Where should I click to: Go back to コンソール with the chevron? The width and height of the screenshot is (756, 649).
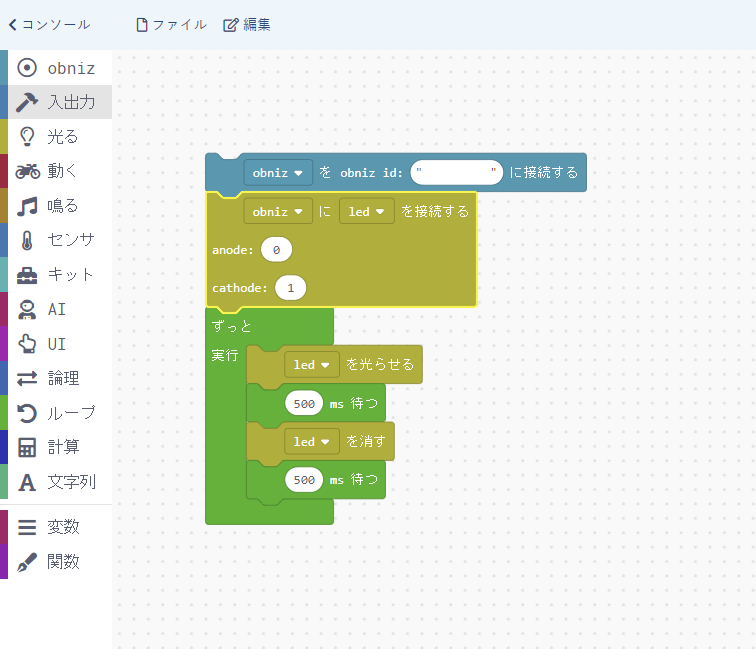click(13, 25)
